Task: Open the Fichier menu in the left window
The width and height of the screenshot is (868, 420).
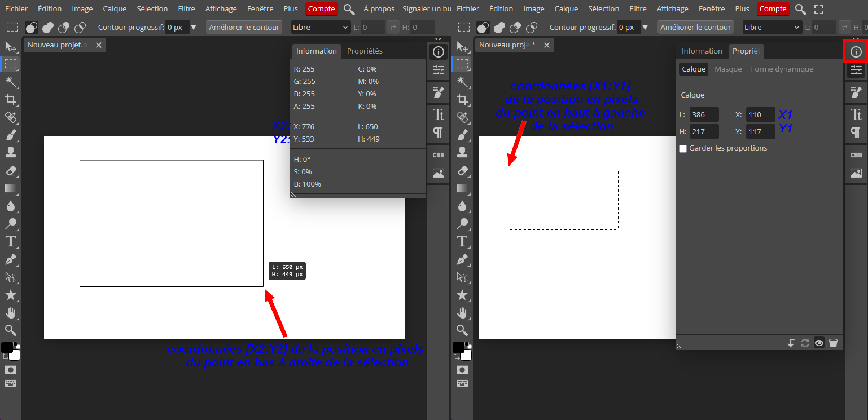Action: coord(16,9)
